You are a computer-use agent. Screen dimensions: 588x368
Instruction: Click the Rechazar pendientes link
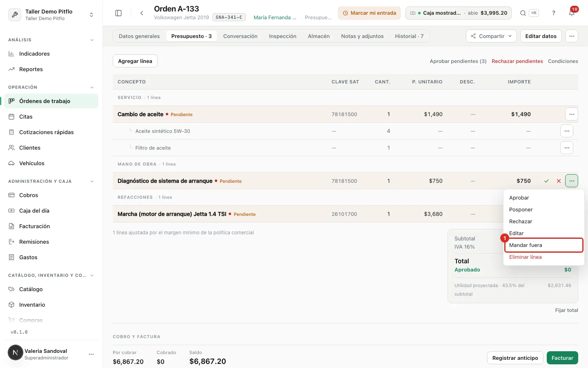(517, 61)
